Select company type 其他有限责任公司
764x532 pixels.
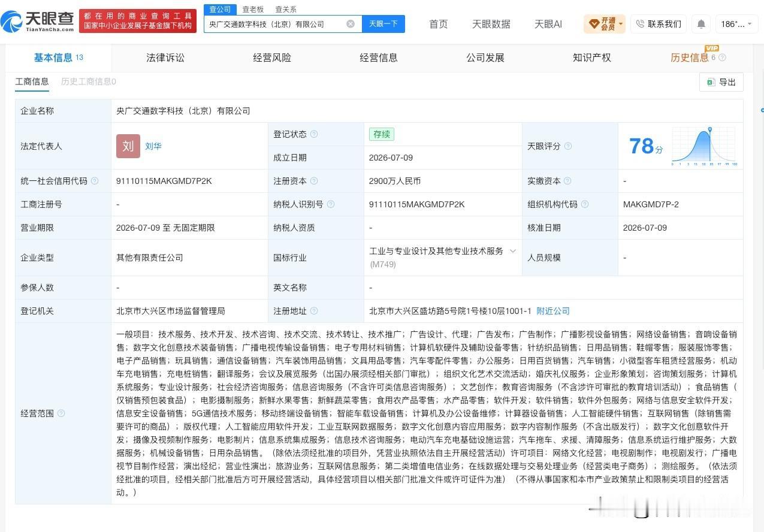click(150, 258)
